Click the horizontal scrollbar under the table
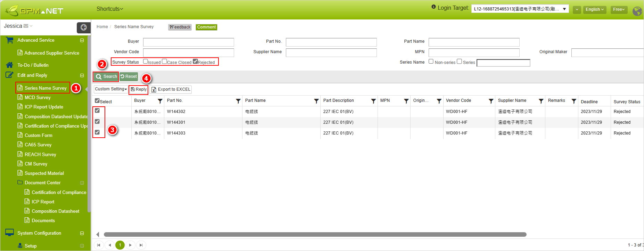The height and width of the screenshot is (251, 644). coord(315,234)
